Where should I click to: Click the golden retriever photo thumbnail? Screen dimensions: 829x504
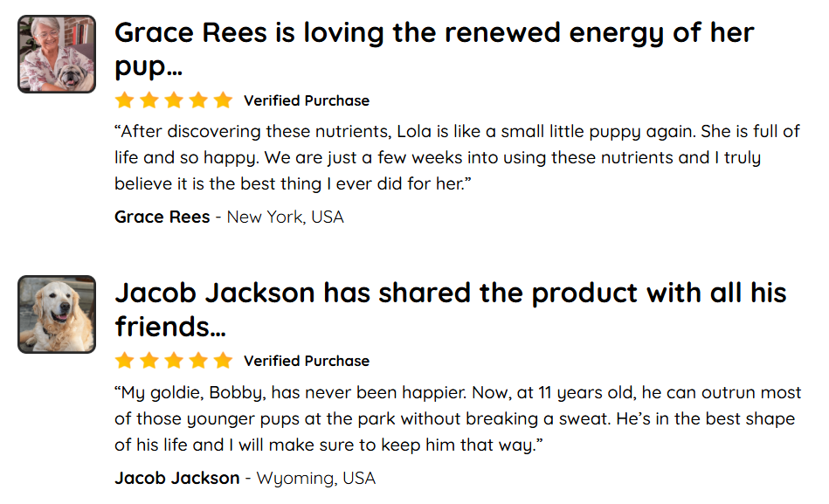point(57,314)
